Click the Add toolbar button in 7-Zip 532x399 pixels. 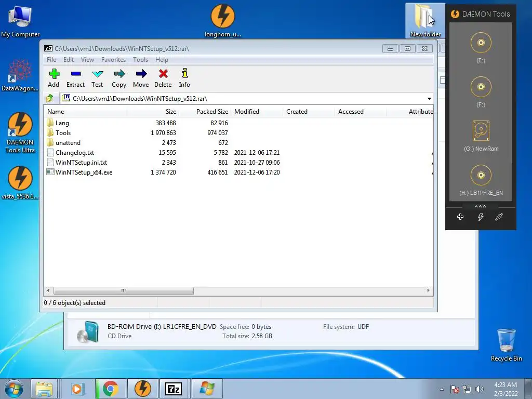(x=54, y=78)
